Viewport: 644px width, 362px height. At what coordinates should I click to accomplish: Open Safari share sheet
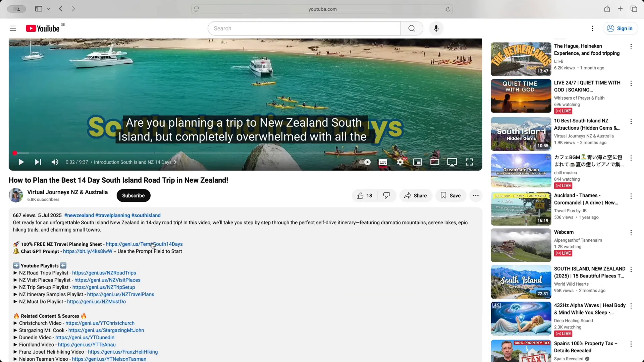pyautogui.click(x=607, y=9)
